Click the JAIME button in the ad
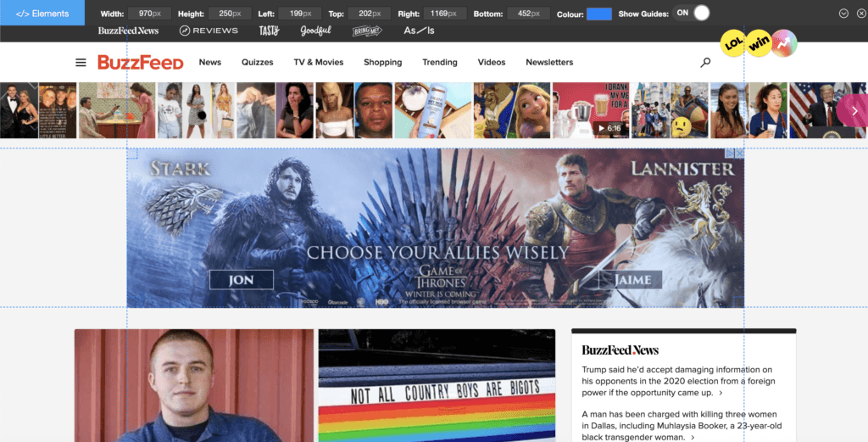This screenshot has height=442, width=868. tap(630, 280)
